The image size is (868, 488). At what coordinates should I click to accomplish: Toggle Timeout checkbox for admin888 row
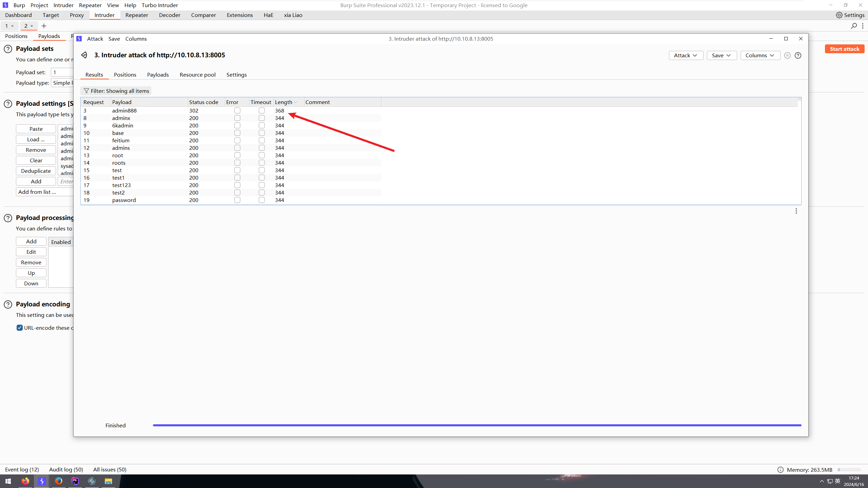(x=262, y=110)
